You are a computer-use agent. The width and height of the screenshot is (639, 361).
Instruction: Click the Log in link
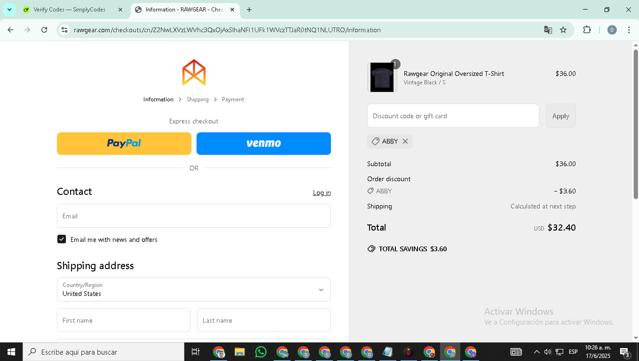coord(322,192)
